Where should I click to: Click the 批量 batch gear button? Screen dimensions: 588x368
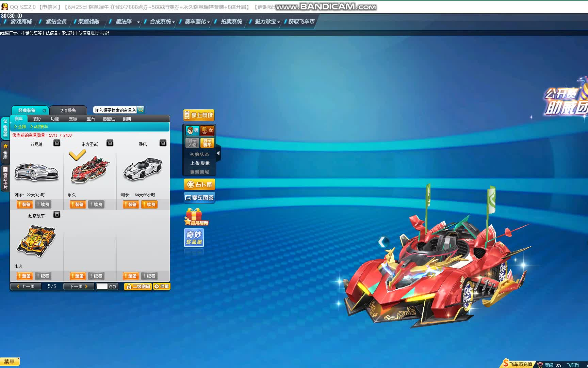pos(162,287)
